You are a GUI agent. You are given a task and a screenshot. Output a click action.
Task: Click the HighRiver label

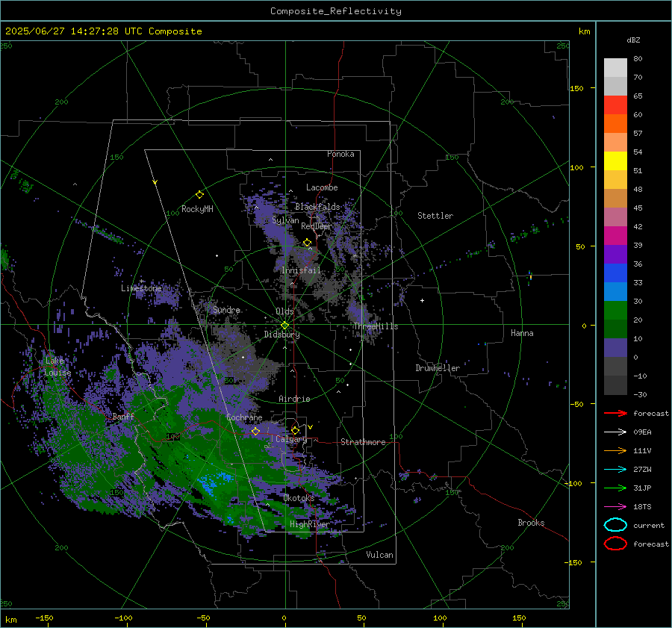(309, 524)
